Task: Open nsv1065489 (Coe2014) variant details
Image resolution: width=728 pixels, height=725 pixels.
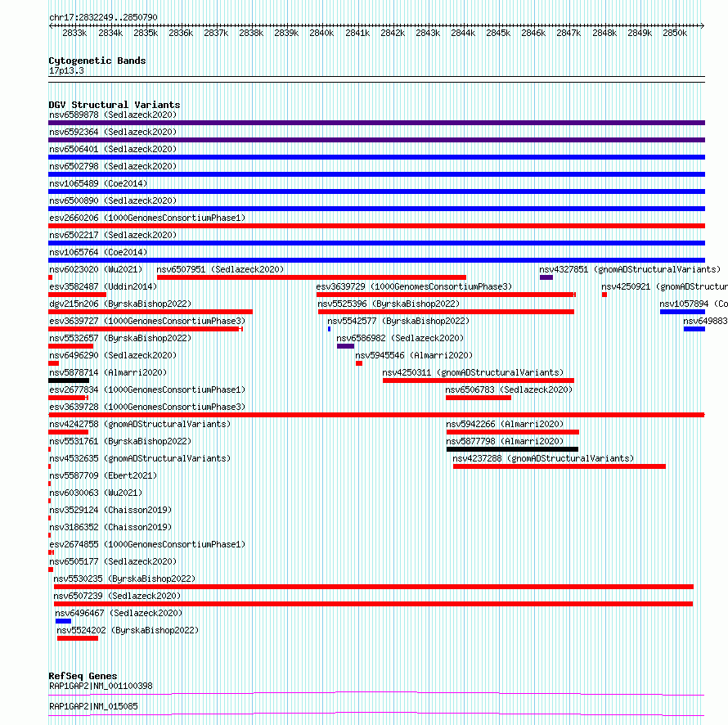Action: 98,183
